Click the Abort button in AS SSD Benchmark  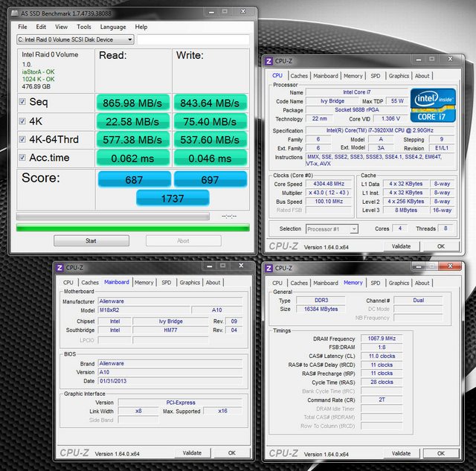tap(184, 241)
